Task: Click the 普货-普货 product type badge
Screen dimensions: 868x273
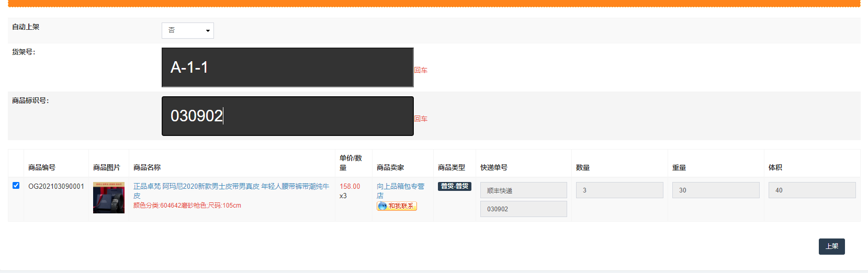Action: 455,186
